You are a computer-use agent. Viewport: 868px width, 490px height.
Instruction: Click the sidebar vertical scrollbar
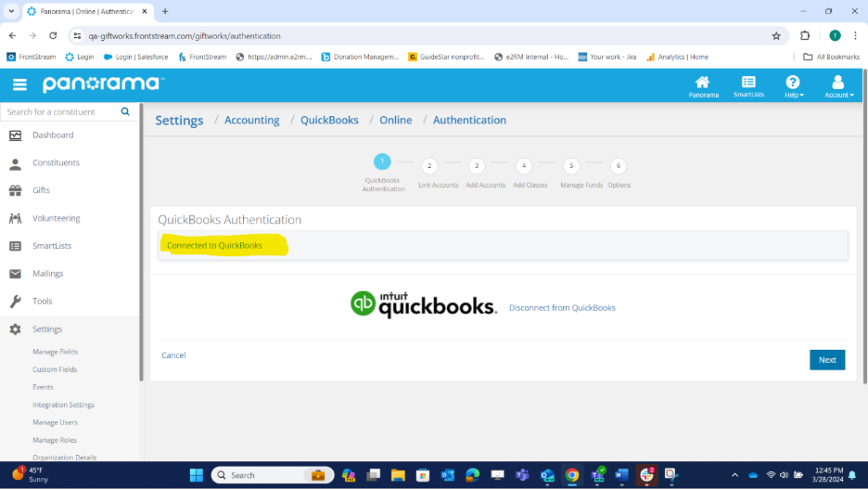click(x=141, y=244)
